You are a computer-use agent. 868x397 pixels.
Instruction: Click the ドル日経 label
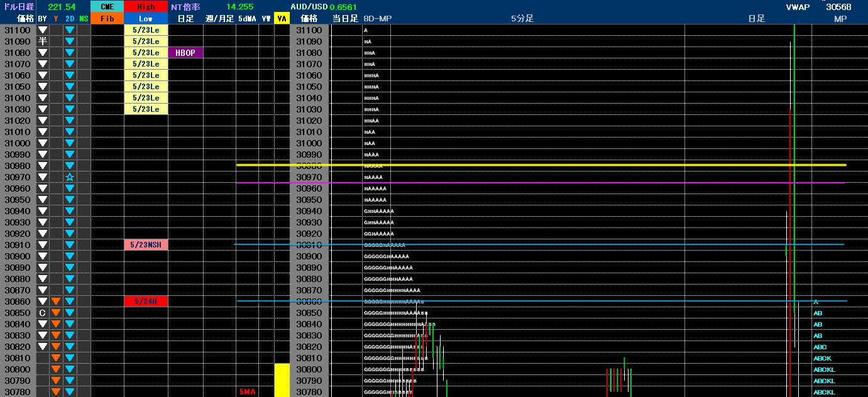(18, 7)
